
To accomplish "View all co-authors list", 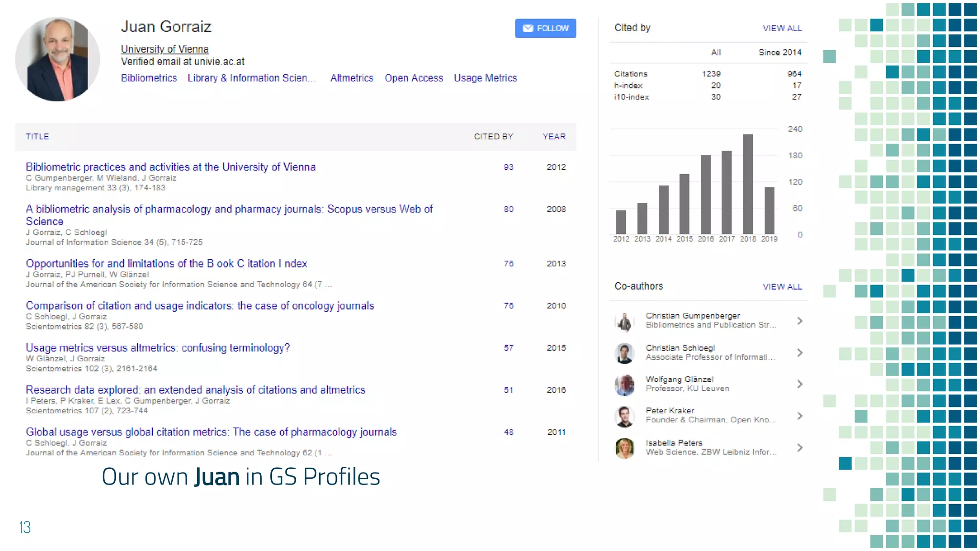I will (x=782, y=287).
